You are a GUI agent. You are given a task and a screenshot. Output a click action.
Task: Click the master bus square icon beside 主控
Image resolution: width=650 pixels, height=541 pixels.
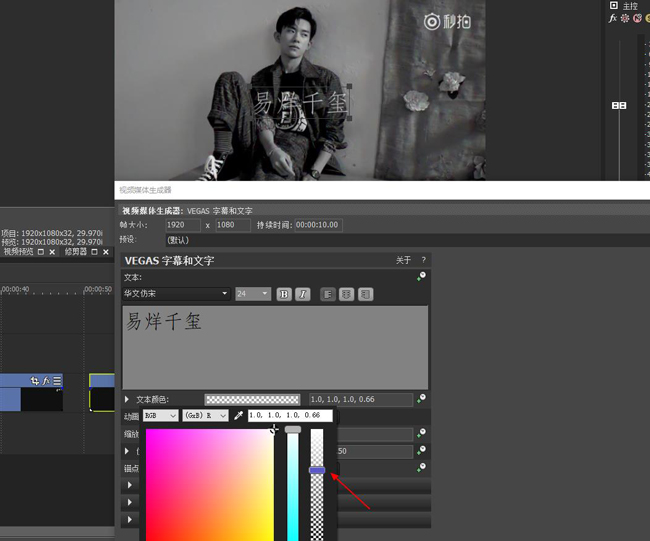pos(614,5)
